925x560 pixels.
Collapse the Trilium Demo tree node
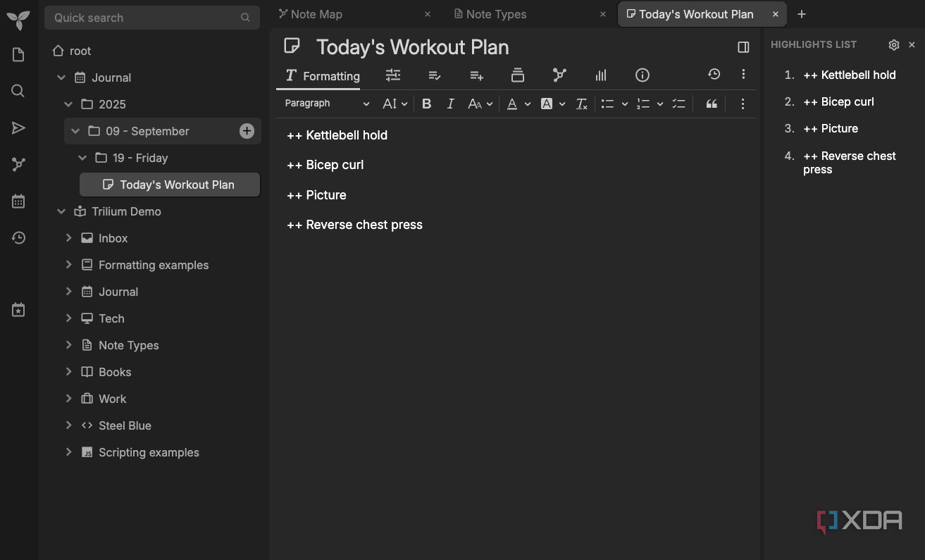coord(61,211)
